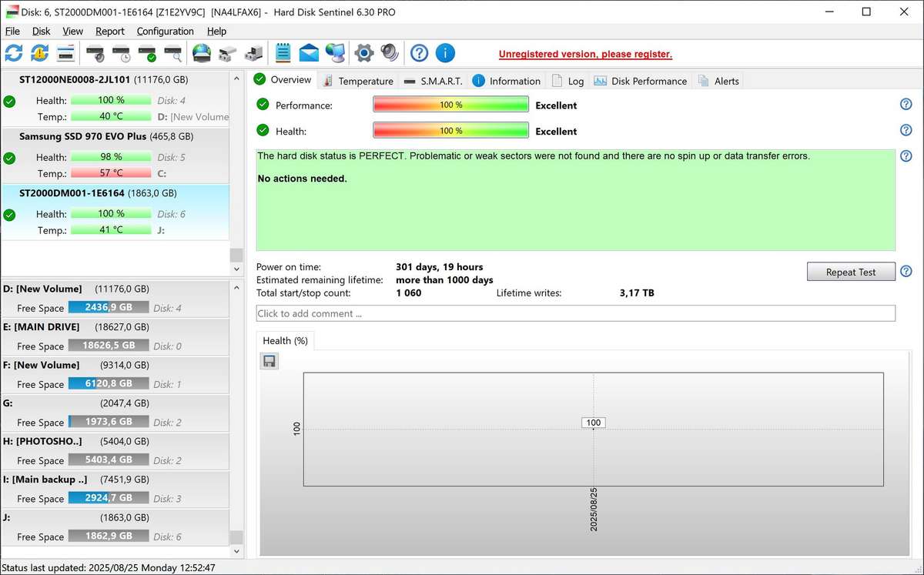Click the globe-on-disk toolbar icon
This screenshot has height=575, width=924.
coord(201,53)
